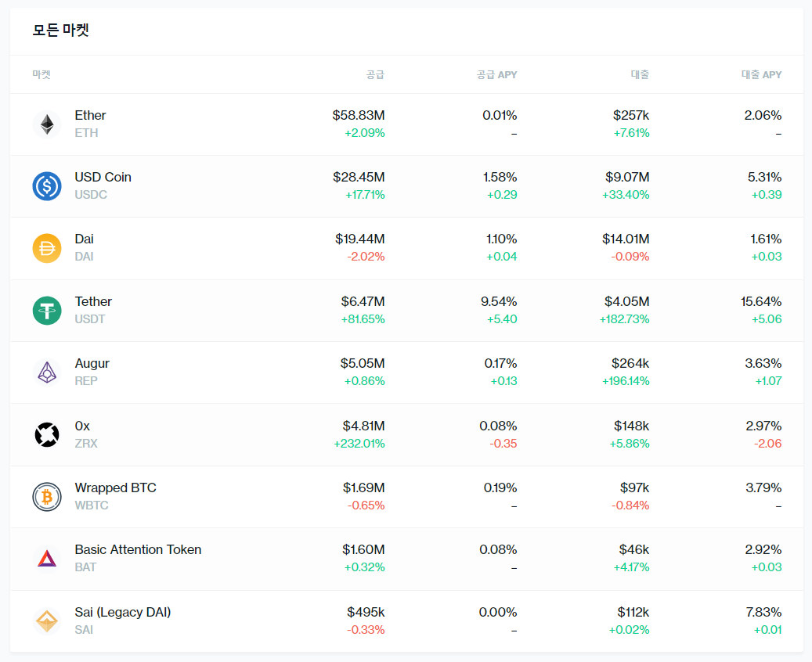Click BAT borrow APY 2.92%

tap(763, 549)
